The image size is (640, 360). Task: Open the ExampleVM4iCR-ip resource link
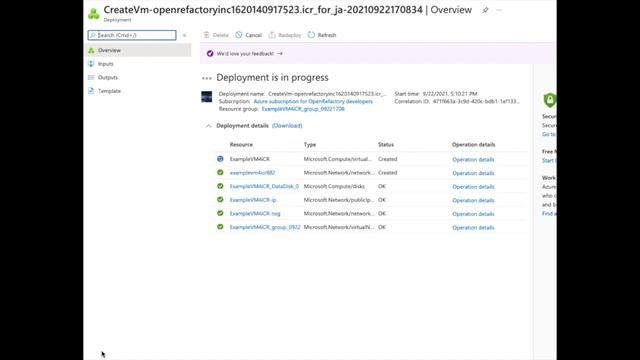(253, 200)
